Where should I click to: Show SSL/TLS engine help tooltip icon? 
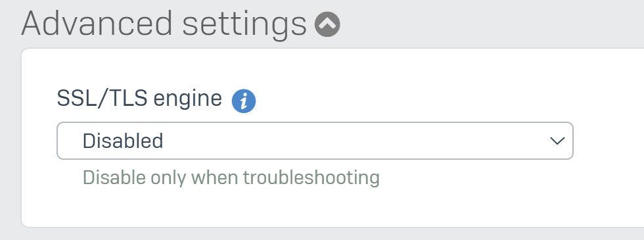pos(244,101)
